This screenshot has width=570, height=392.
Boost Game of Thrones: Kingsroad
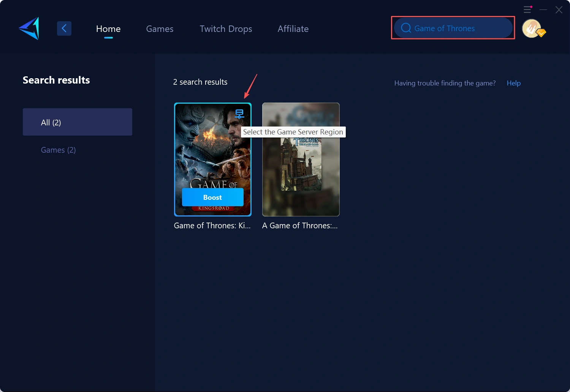(x=213, y=197)
